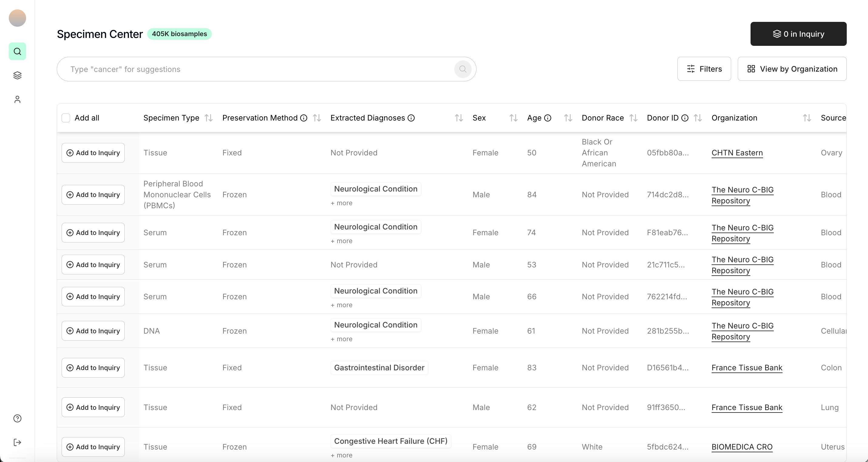Switch to View by Organization
Viewport: 868px width, 462px height.
pyautogui.click(x=792, y=69)
